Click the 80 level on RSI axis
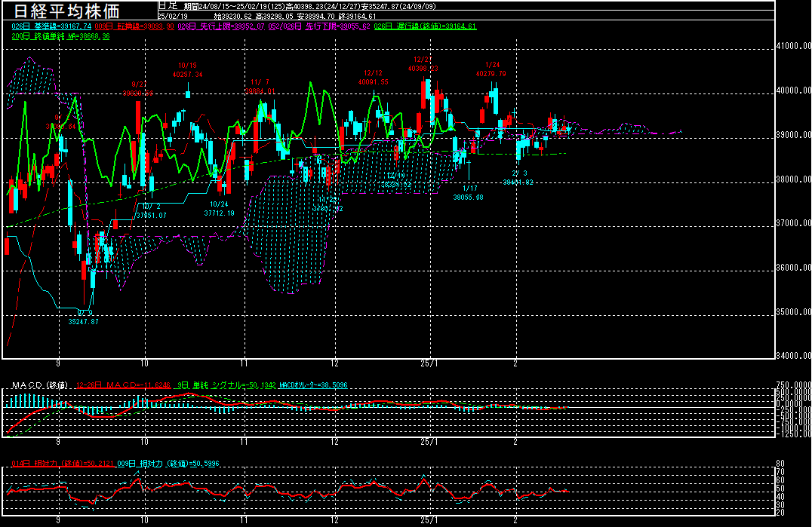Image resolution: width=812 pixels, height=527 pixels. [780, 464]
